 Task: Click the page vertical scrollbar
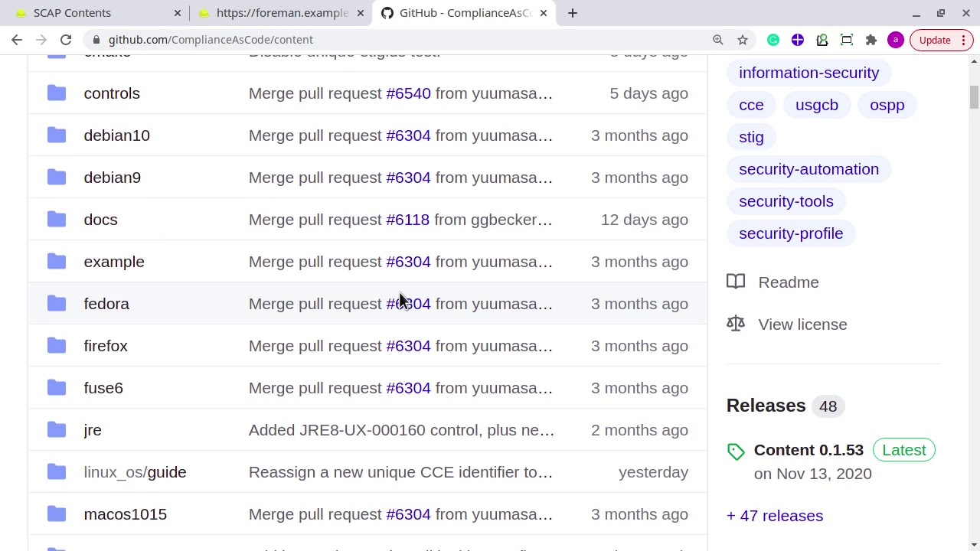coord(974,306)
